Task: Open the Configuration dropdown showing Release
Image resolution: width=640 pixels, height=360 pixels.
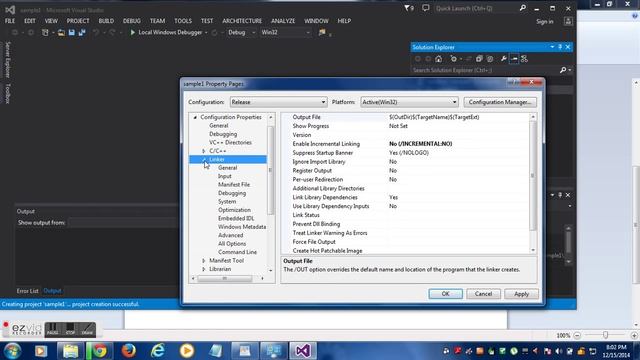Action: pos(278,102)
